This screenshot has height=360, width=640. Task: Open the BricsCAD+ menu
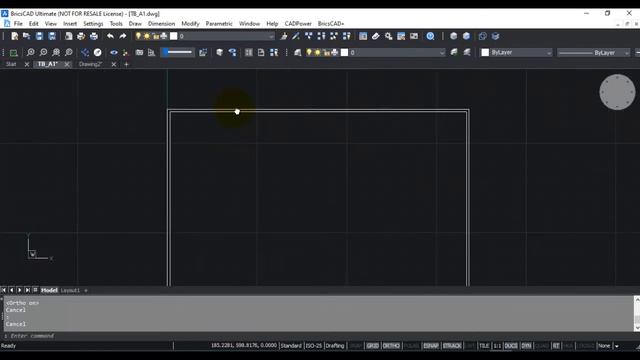coord(331,24)
